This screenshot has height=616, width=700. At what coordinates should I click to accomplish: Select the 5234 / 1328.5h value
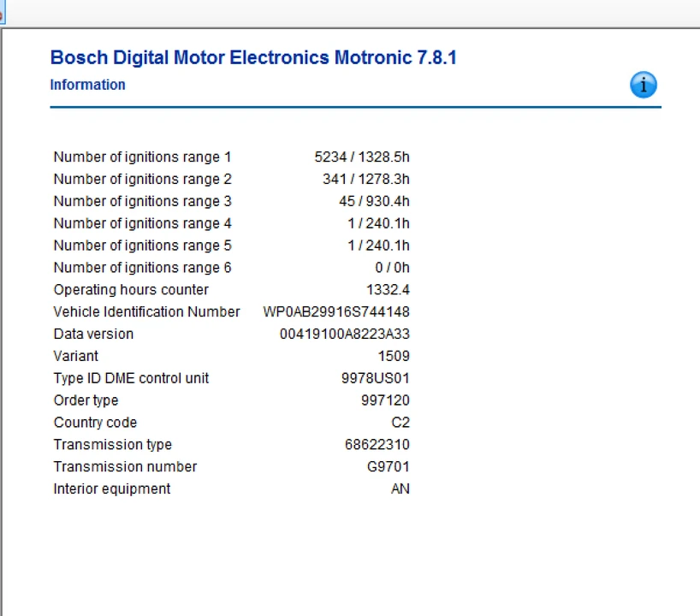pyautogui.click(x=362, y=157)
